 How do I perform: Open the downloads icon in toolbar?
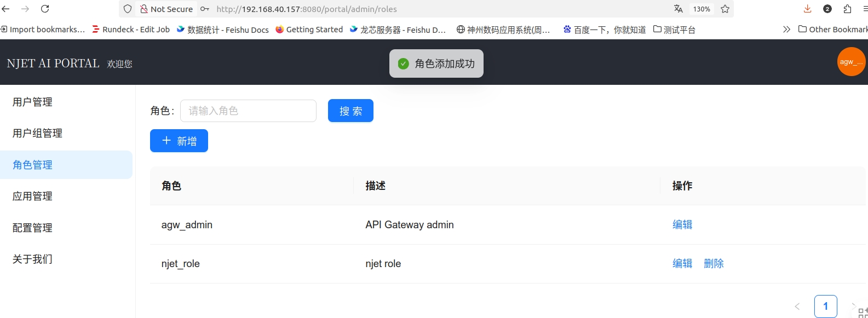[x=807, y=9]
